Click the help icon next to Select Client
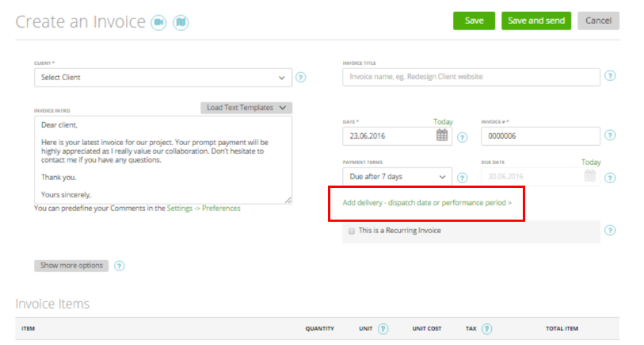 coord(301,77)
